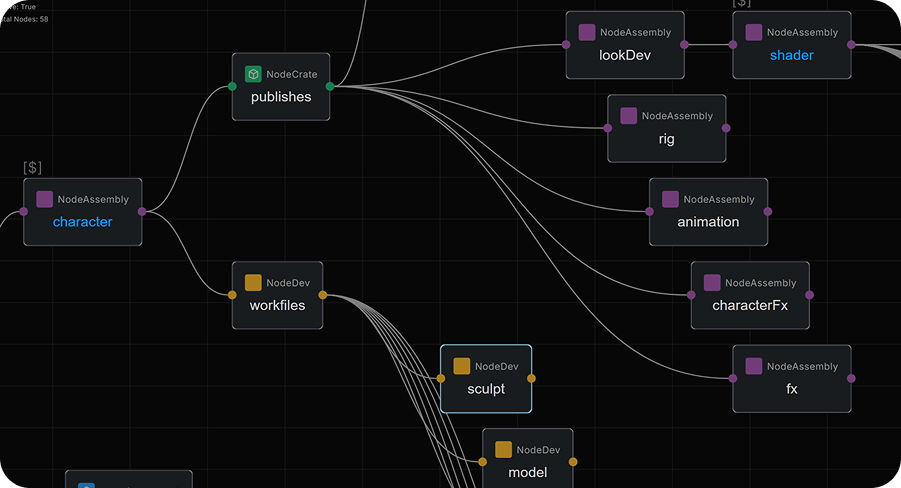Click the orange icon on workfiles node
Image resolution: width=901 pixels, height=488 pixels.
click(253, 282)
